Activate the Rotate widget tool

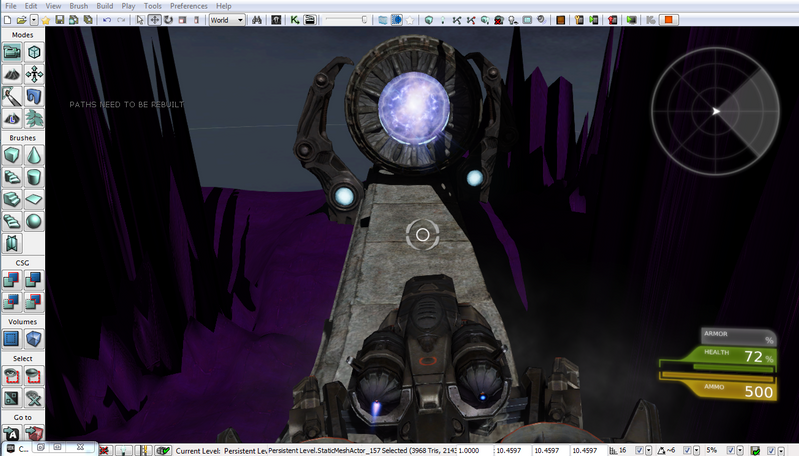tap(168, 20)
